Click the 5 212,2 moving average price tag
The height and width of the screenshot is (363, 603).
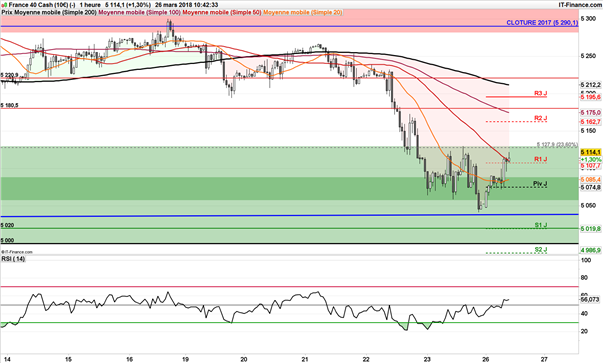click(590, 84)
